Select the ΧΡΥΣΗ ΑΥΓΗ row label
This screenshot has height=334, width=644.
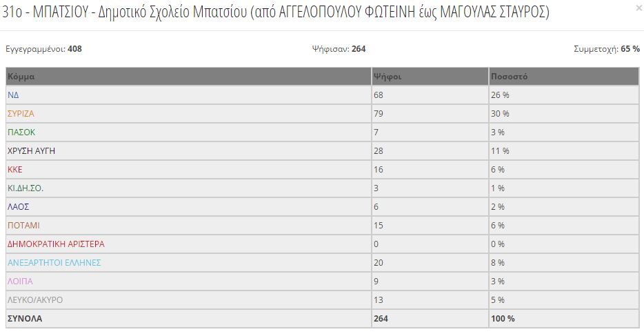click(x=31, y=150)
